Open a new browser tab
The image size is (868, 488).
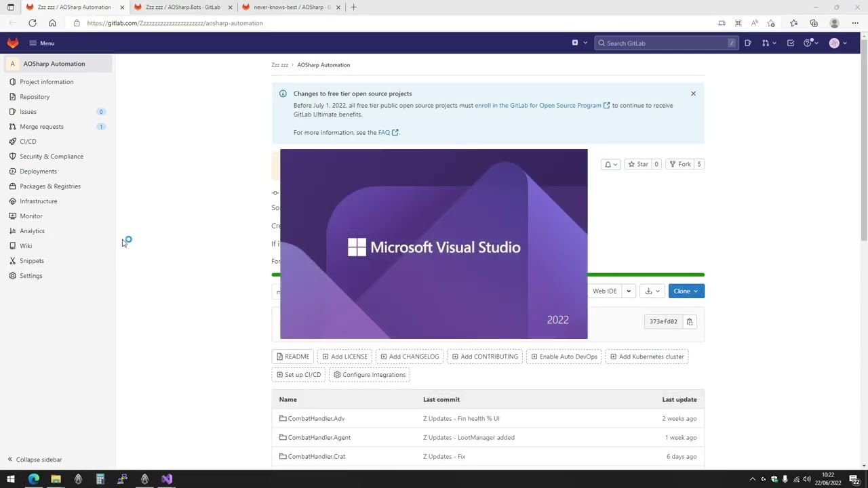[353, 7]
